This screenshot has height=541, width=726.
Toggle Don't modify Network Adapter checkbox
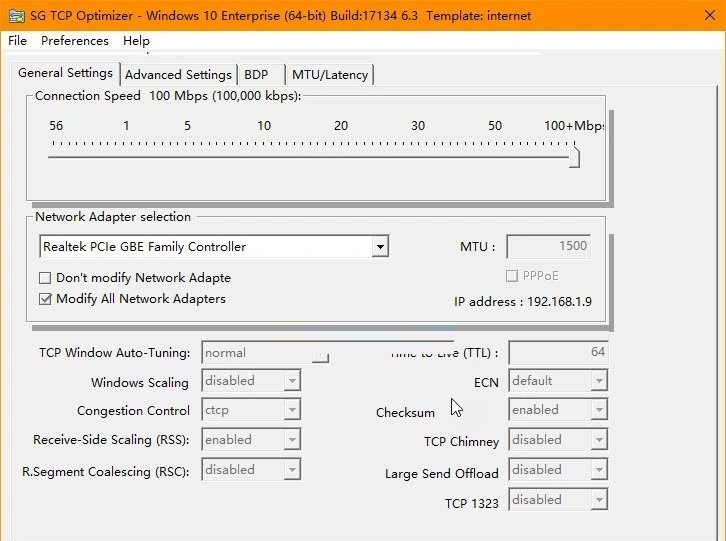45,278
